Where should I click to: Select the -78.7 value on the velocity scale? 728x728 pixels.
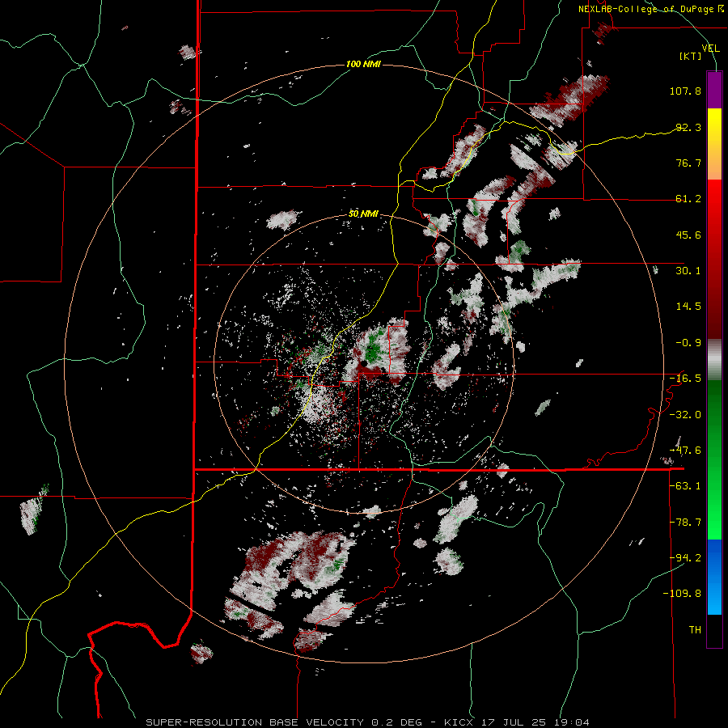(x=685, y=523)
